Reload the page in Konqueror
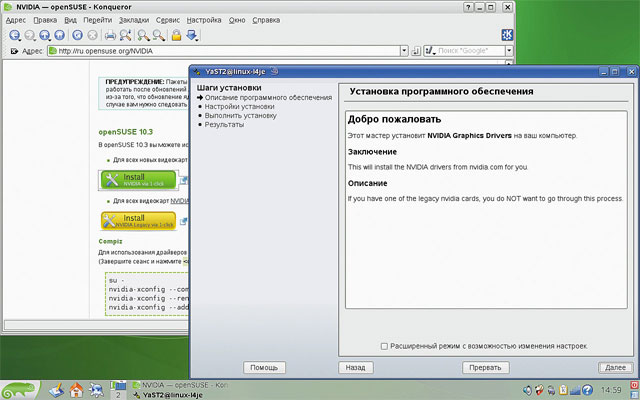 tap(77, 35)
